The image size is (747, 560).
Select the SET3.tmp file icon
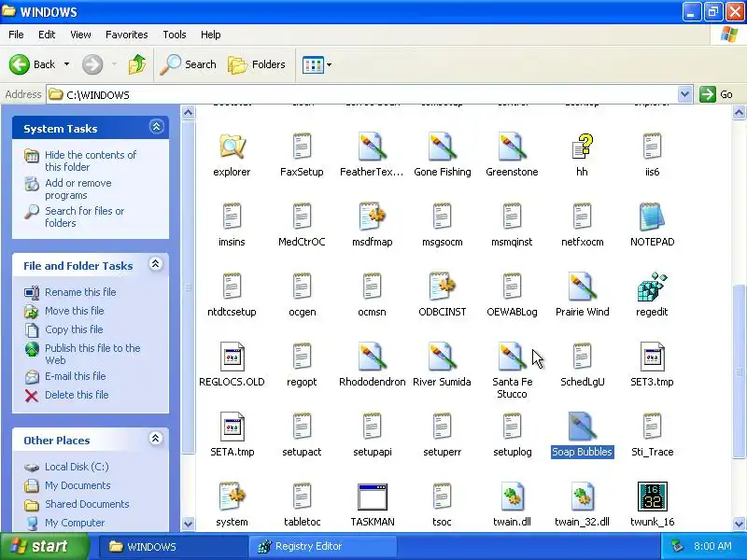click(652, 357)
